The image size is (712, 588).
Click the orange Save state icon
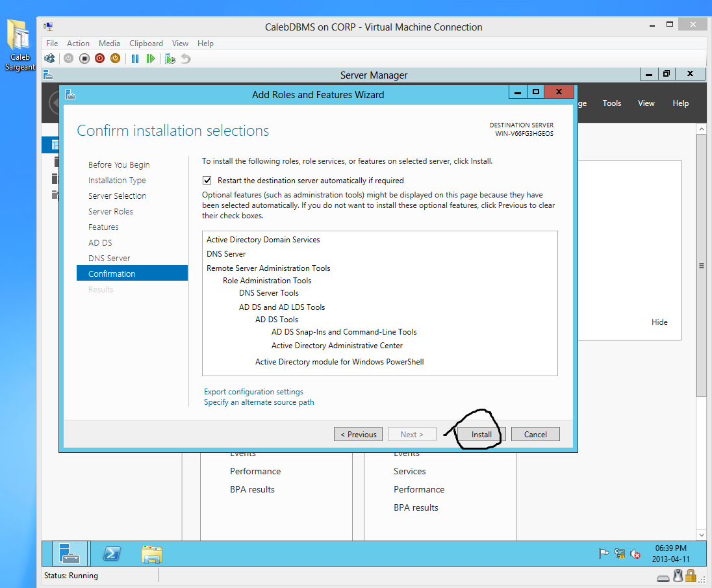point(116,58)
